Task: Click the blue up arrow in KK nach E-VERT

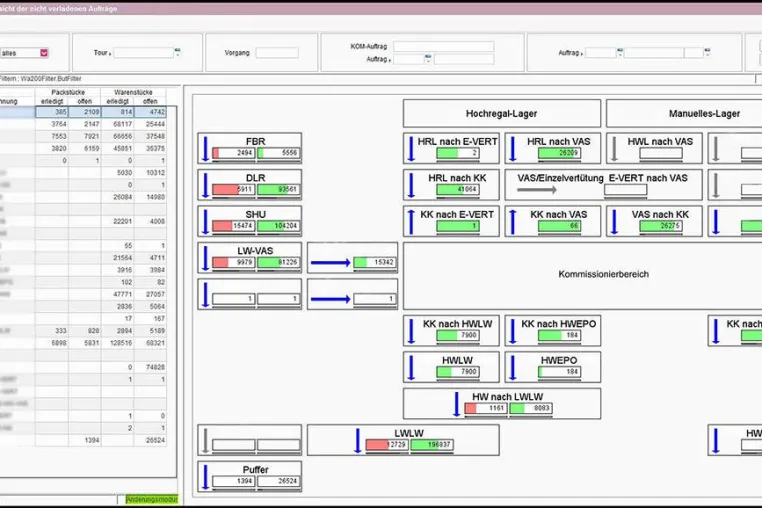Action: 411,222
